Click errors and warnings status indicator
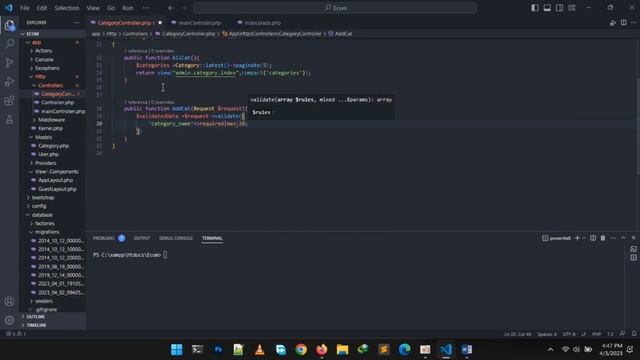The height and width of the screenshot is (360, 640). click(16, 334)
